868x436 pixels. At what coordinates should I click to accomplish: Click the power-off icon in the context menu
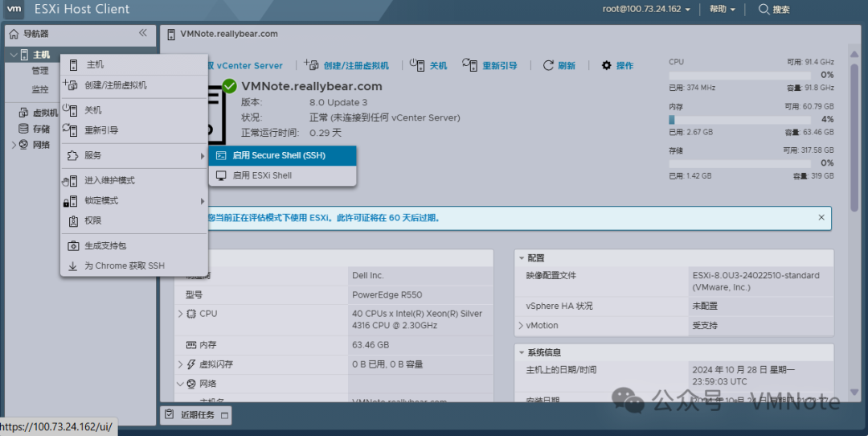pos(70,110)
